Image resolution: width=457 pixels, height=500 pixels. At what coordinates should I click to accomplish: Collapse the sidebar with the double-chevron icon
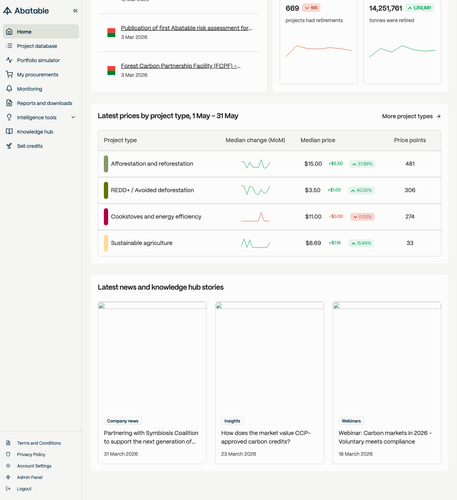[75, 11]
